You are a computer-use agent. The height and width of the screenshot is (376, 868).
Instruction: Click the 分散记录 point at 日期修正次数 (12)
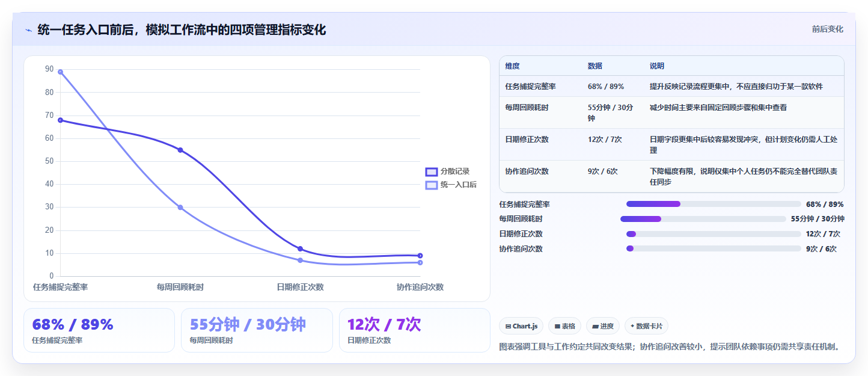[x=300, y=249]
